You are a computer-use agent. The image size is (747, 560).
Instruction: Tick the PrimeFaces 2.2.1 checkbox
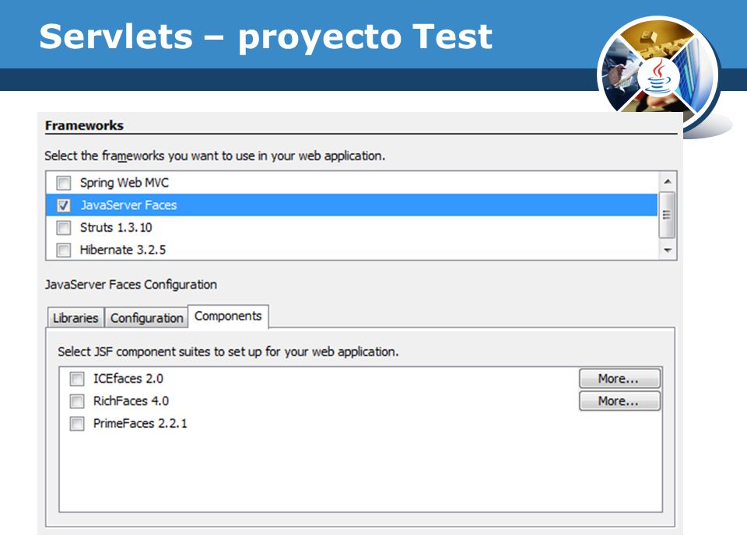(x=77, y=423)
